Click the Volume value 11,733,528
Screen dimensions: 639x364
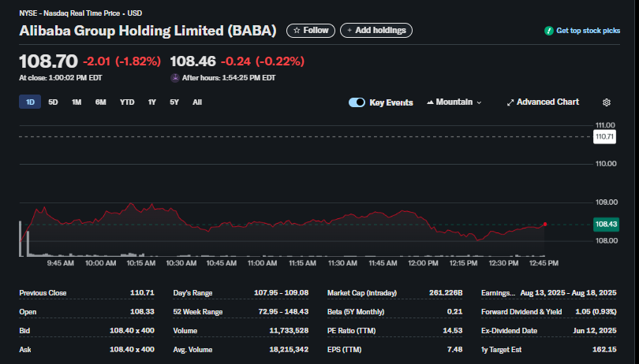pos(289,331)
